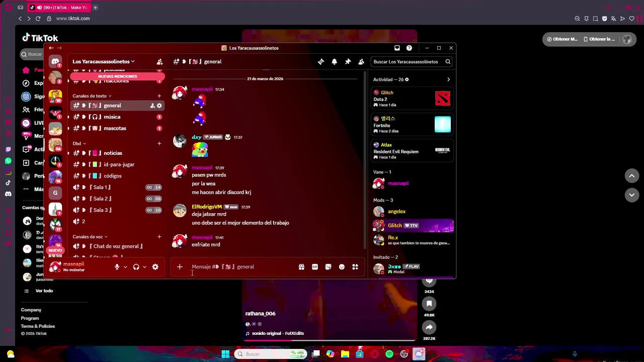Image resolution: width=644 pixels, height=362 pixels.
Task: Click TikTok next video down arrow
Action: (632, 195)
